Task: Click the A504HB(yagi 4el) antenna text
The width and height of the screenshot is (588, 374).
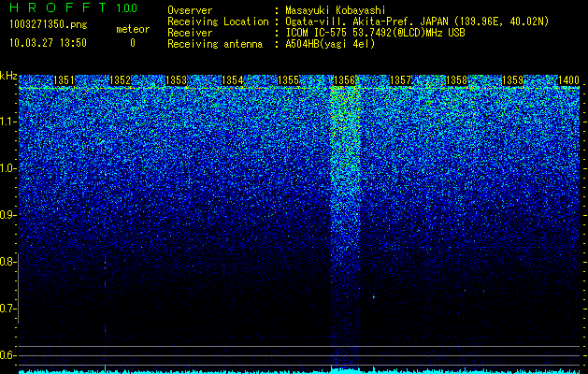Action: pyautogui.click(x=330, y=44)
